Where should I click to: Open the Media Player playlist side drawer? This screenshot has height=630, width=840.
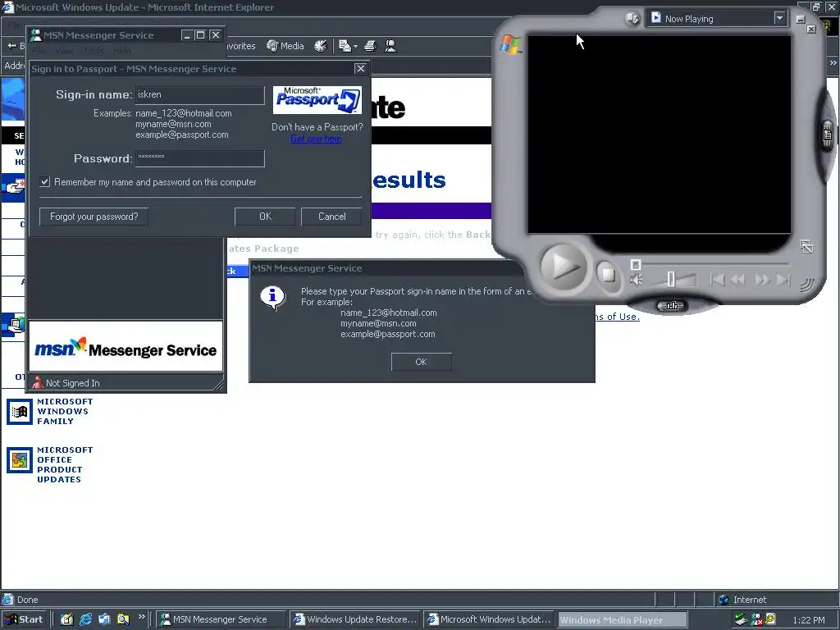tap(827, 135)
